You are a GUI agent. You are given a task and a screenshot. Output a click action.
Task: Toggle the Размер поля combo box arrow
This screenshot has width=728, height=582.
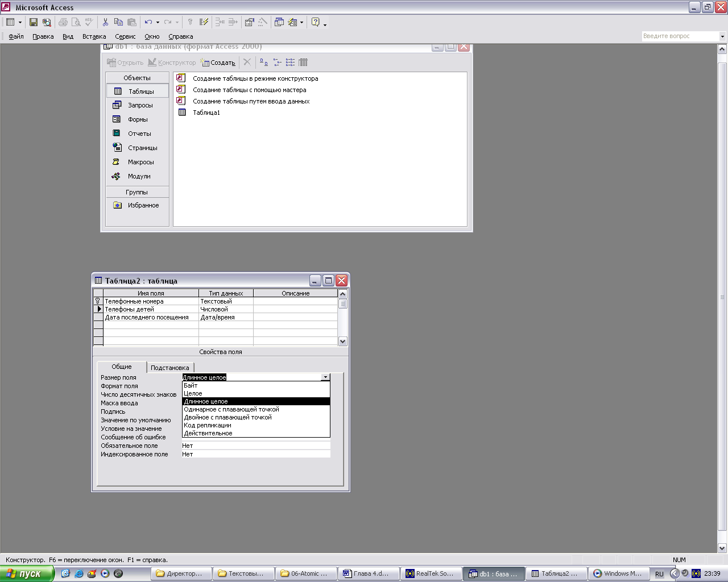[x=325, y=377]
